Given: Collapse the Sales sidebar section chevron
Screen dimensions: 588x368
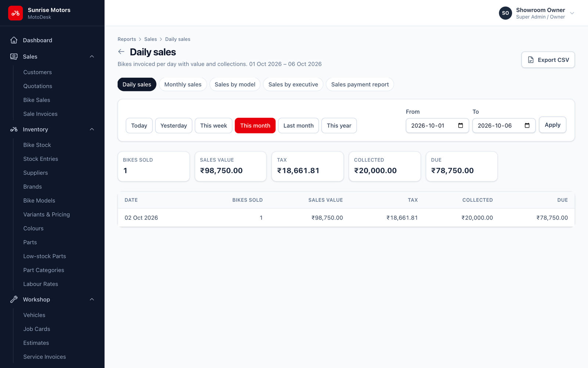Looking at the screenshot, I should (x=92, y=57).
